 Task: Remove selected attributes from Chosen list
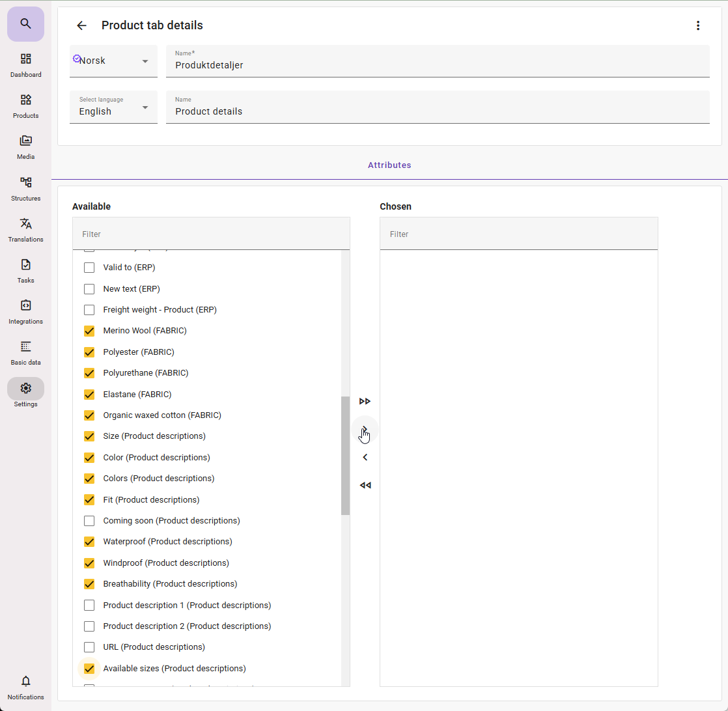(x=365, y=457)
